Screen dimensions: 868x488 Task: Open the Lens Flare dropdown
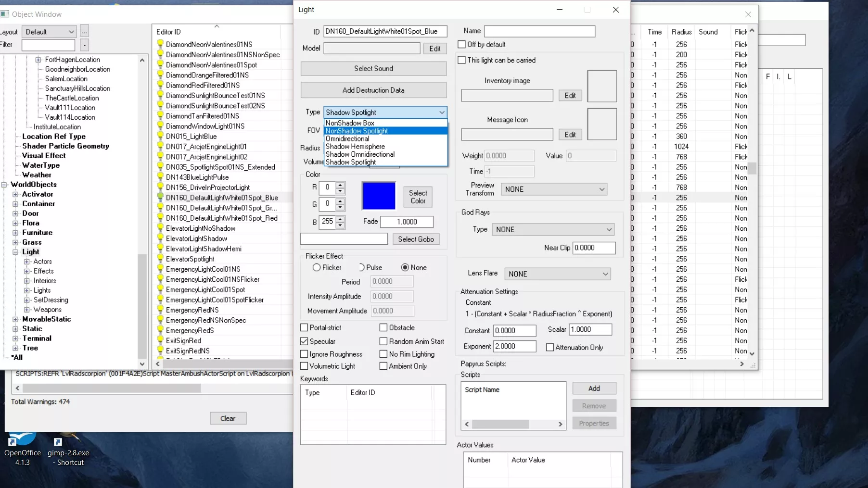click(557, 274)
